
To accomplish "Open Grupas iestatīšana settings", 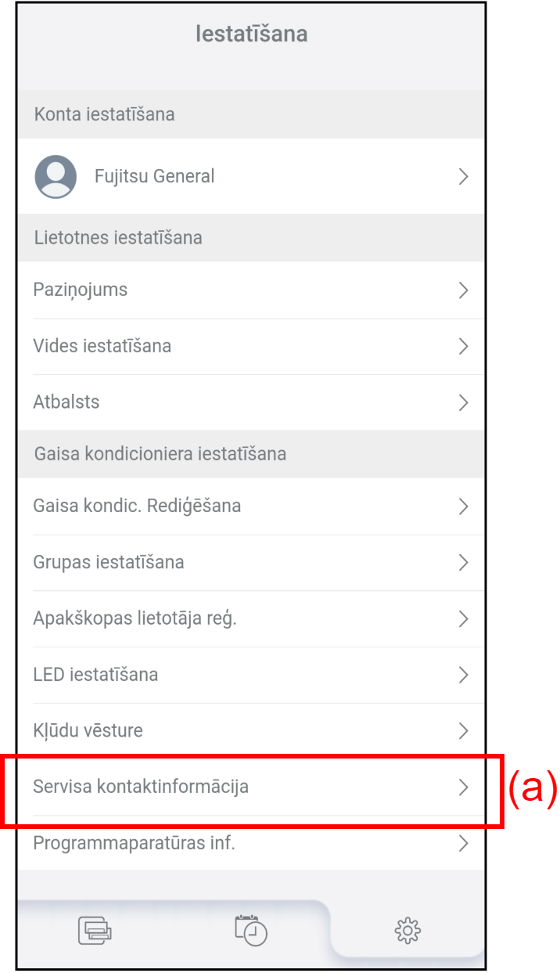I will tap(251, 563).
